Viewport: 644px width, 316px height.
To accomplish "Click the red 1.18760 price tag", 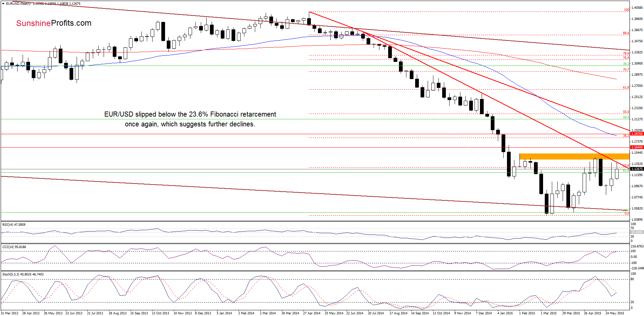I will coord(637,134).
